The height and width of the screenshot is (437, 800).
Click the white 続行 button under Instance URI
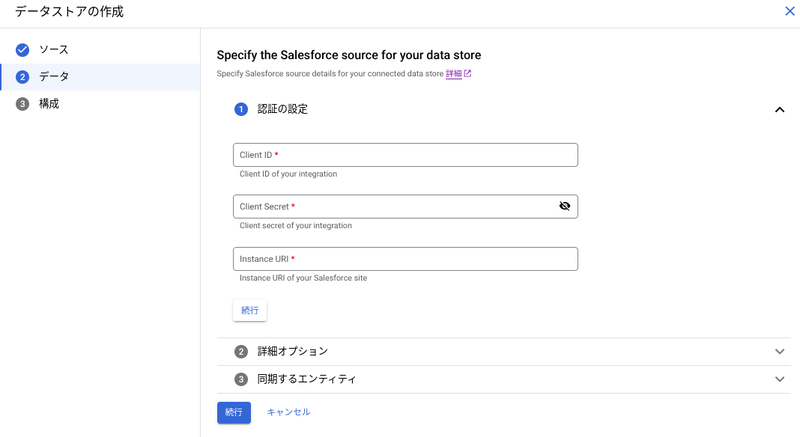[249, 311]
